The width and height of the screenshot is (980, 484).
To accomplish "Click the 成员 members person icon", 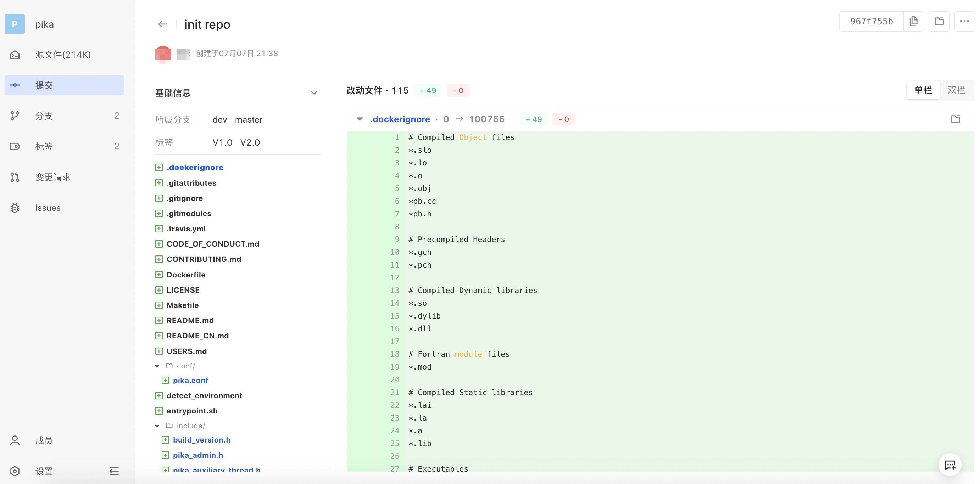I will tap(15, 440).
